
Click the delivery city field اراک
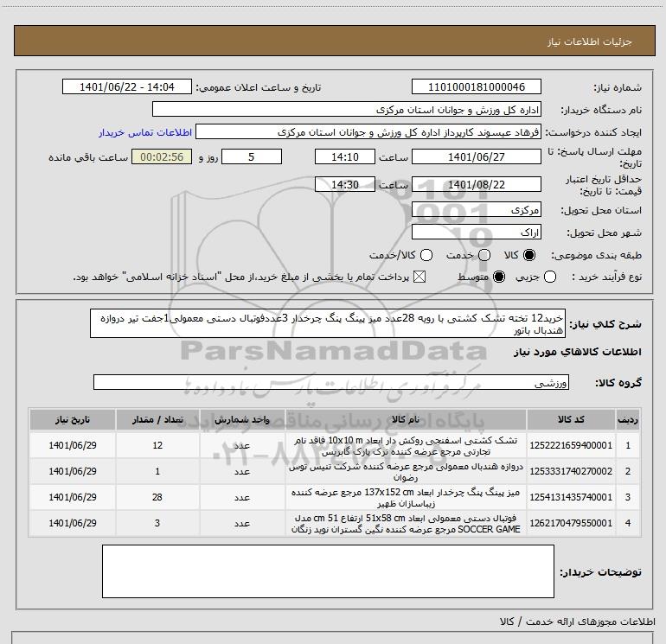(x=476, y=233)
